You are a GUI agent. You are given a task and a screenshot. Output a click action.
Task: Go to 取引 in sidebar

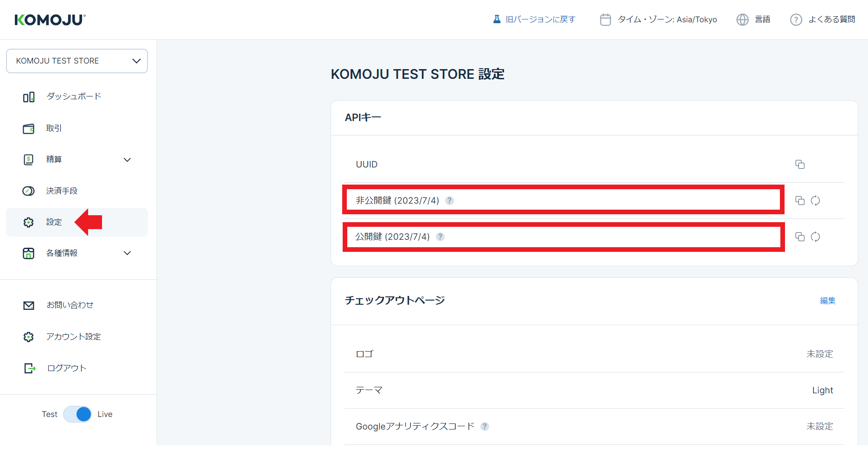coord(54,128)
